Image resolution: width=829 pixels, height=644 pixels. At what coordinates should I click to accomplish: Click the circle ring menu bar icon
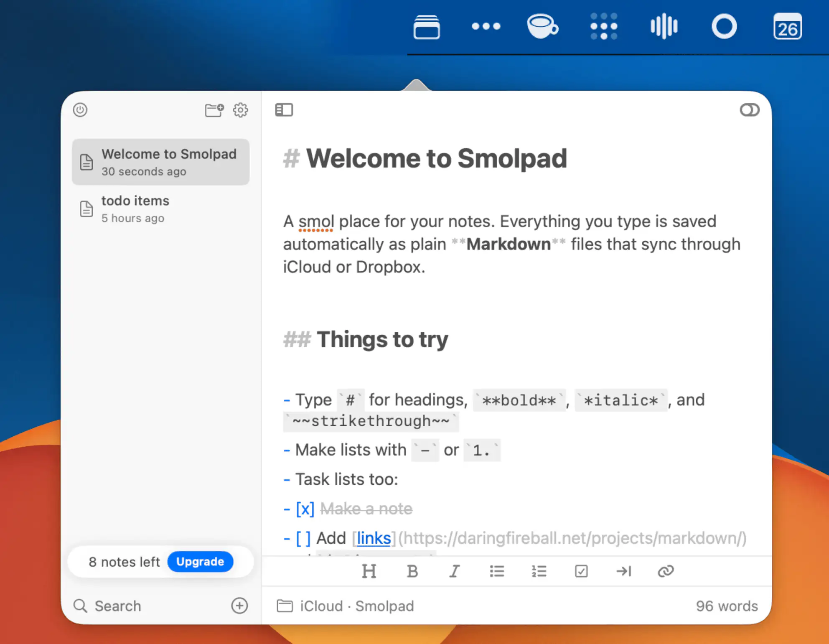click(724, 26)
